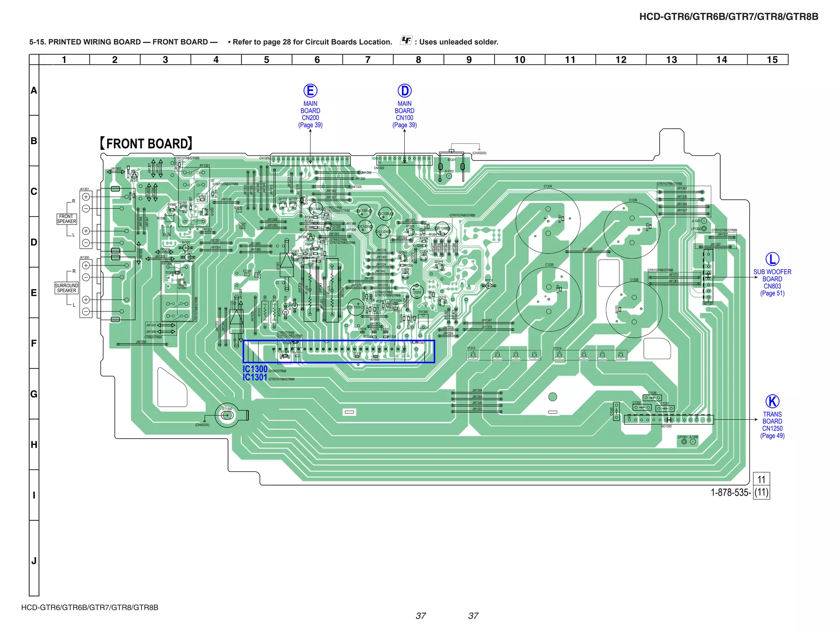Open the MAIN BOARD CN100 (Page 39) reference

(x=404, y=114)
